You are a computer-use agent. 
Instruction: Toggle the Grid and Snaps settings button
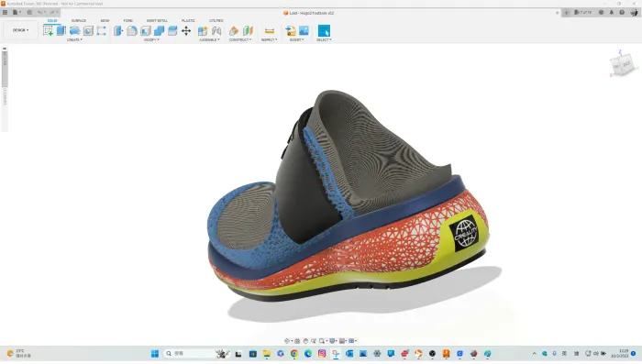[x=343, y=341]
